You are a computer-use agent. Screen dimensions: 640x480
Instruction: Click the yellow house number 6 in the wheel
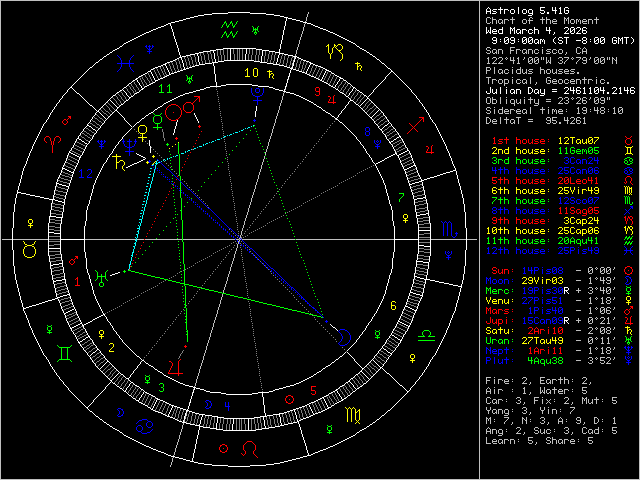(x=393, y=306)
